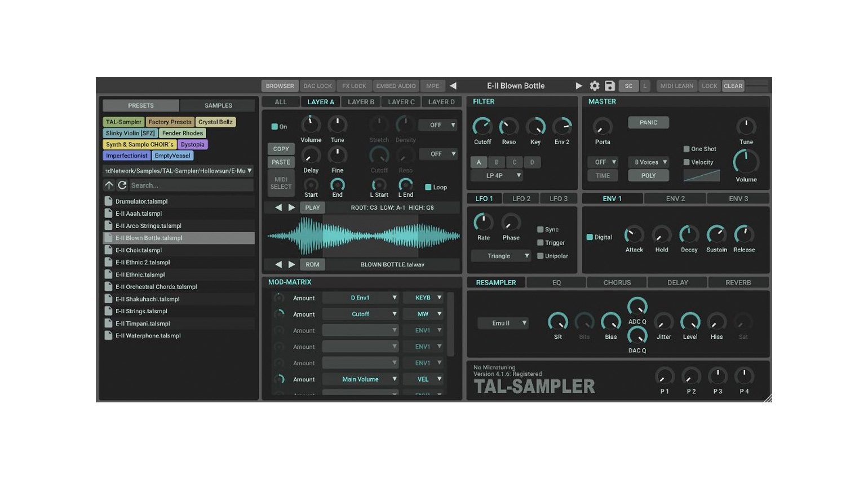Click the Mod-Matrix vertical scrollbar
This screenshot has height=479, width=868.
tap(450, 323)
